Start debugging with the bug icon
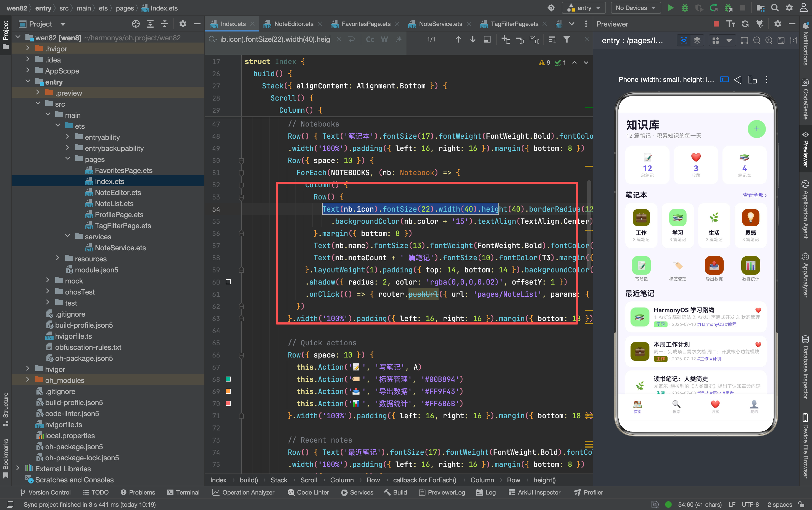 click(685, 8)
